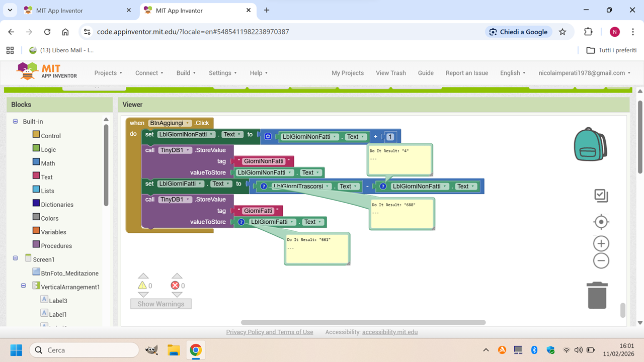Toggle the comment icon on the LblGiorniFatti block
Screen dimensions: 644x362
point(242,222)
